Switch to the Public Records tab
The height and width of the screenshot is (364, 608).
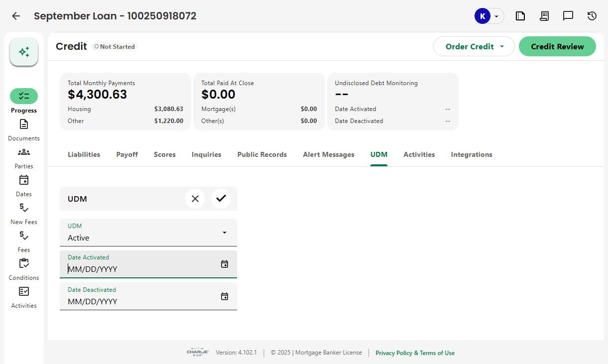pyautogui.click(x=262, y=154)
